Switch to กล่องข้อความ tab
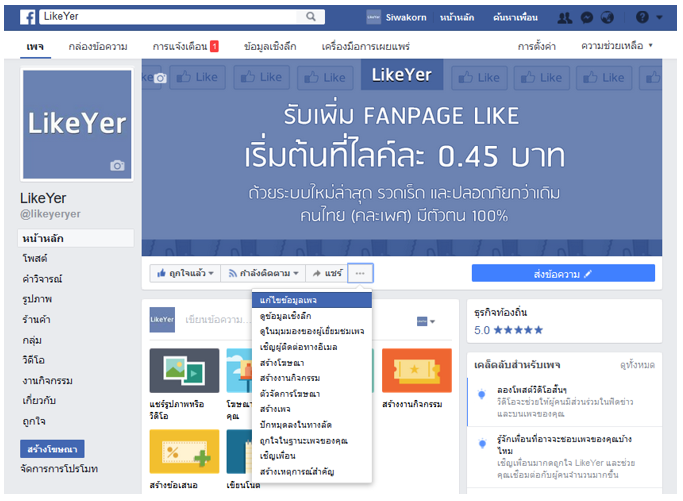 pyautogui.click(x=98, y=46)
